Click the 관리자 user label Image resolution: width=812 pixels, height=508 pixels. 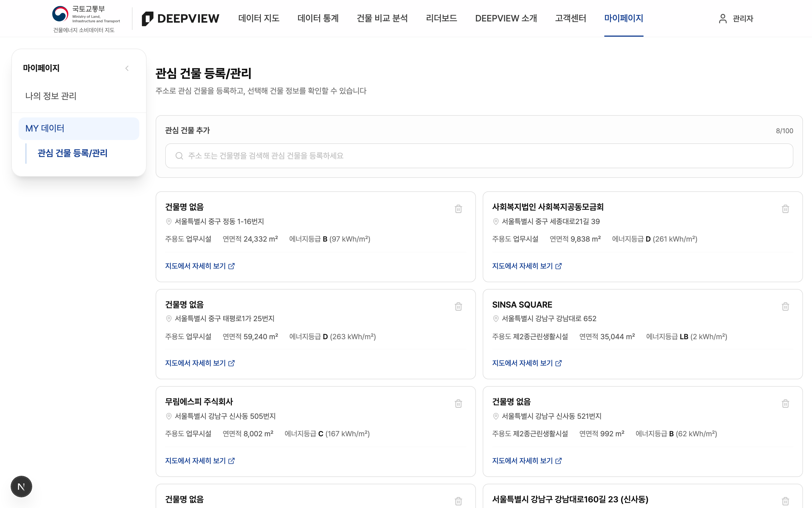743,19
